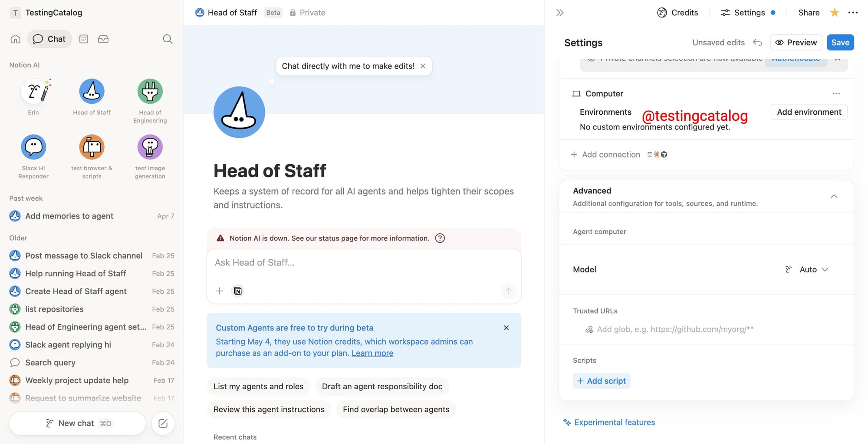868x444 pixels.
Task: Click the Notion source icon in chat box
Action: click(238, 291)
